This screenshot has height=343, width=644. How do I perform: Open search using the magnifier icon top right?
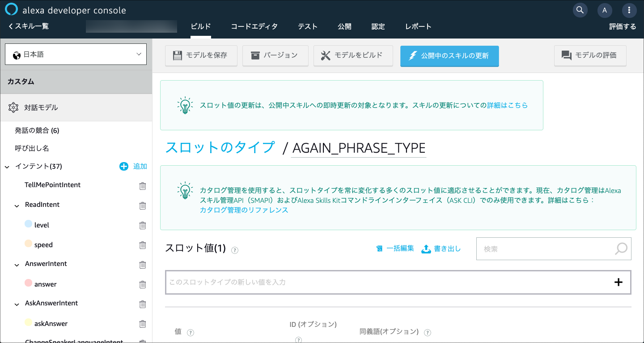580,10
